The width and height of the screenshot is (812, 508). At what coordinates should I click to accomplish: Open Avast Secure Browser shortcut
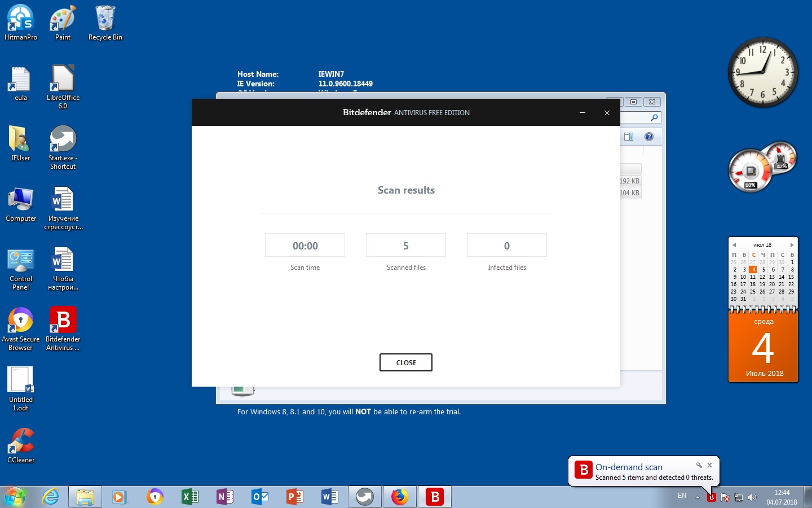pyautogui.click(x=21, y=329)
